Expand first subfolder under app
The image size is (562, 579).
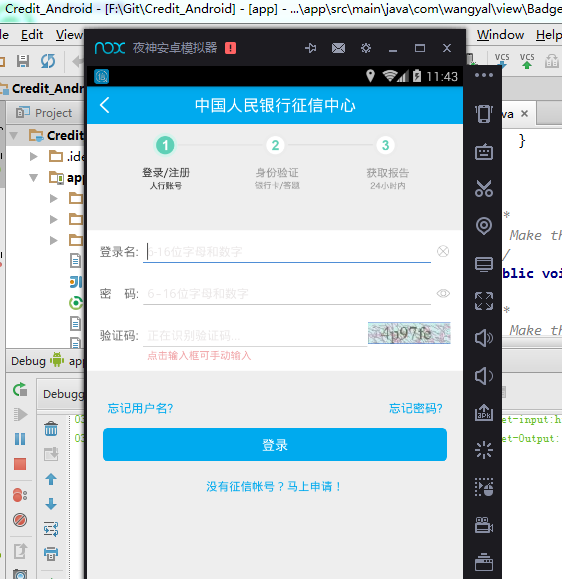coord(54,198)
